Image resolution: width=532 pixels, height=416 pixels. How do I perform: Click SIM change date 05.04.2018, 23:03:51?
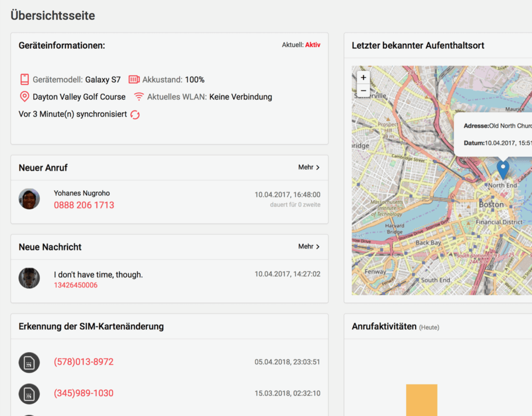tap(288, 362)
